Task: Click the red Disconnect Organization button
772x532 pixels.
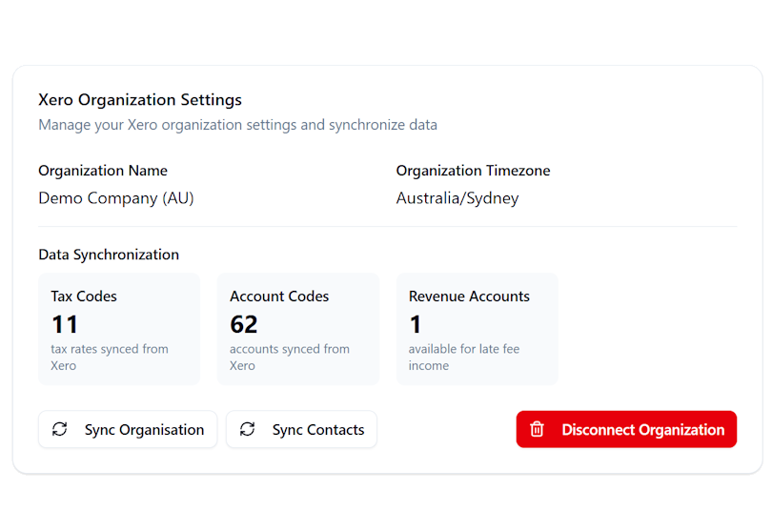Action: click(626, 430)
